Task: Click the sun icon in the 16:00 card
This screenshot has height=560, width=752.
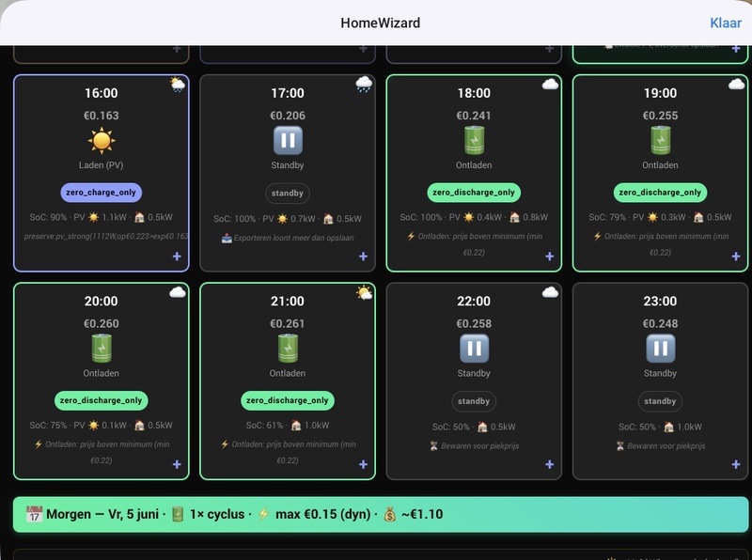Action: (102, 141)
